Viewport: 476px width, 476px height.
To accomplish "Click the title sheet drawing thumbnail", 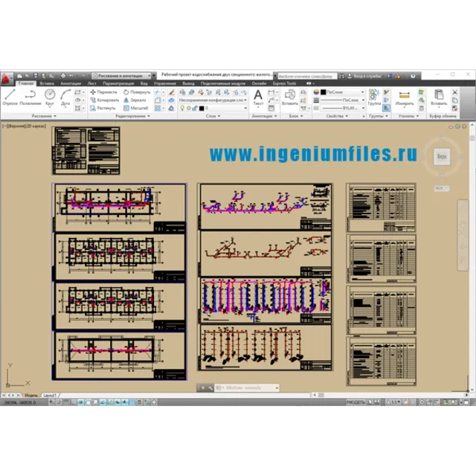I will (x=86, y=151).
